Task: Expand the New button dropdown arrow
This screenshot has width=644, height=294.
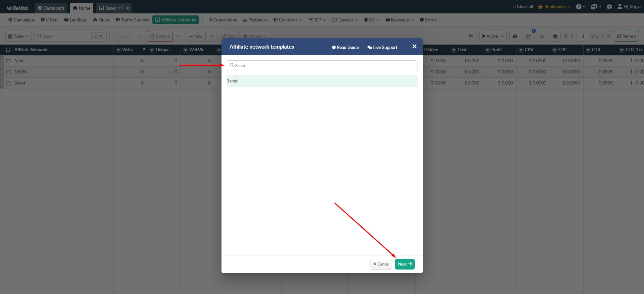Action: point(211,36)
